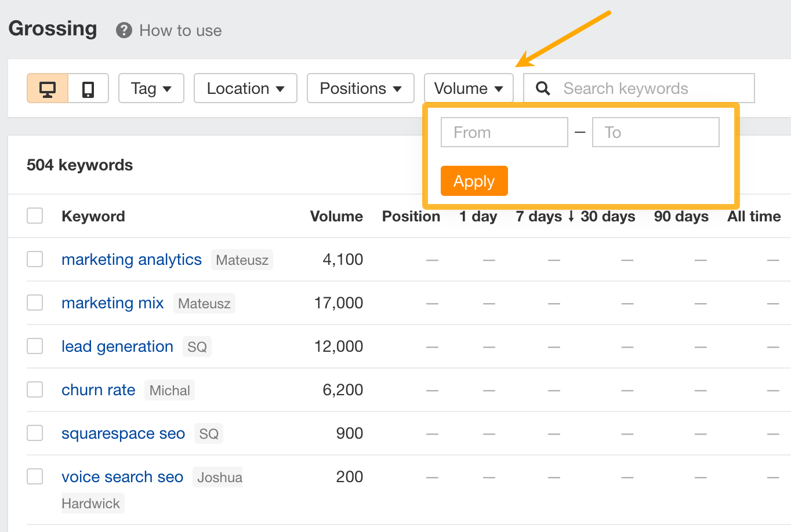
Task: Open the Location dropdown
Action: coord(245,88)
